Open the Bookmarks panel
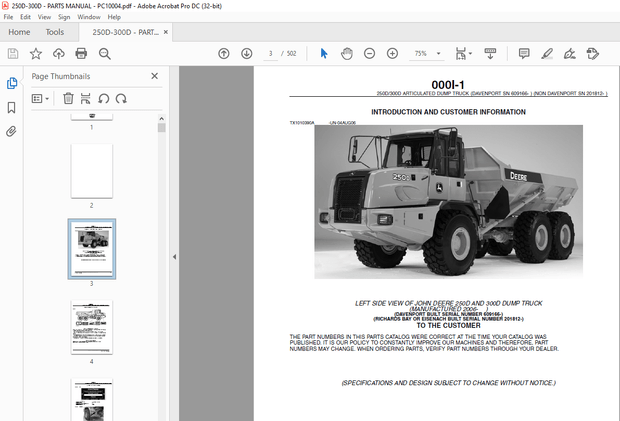620x421 pixels. 11,107
